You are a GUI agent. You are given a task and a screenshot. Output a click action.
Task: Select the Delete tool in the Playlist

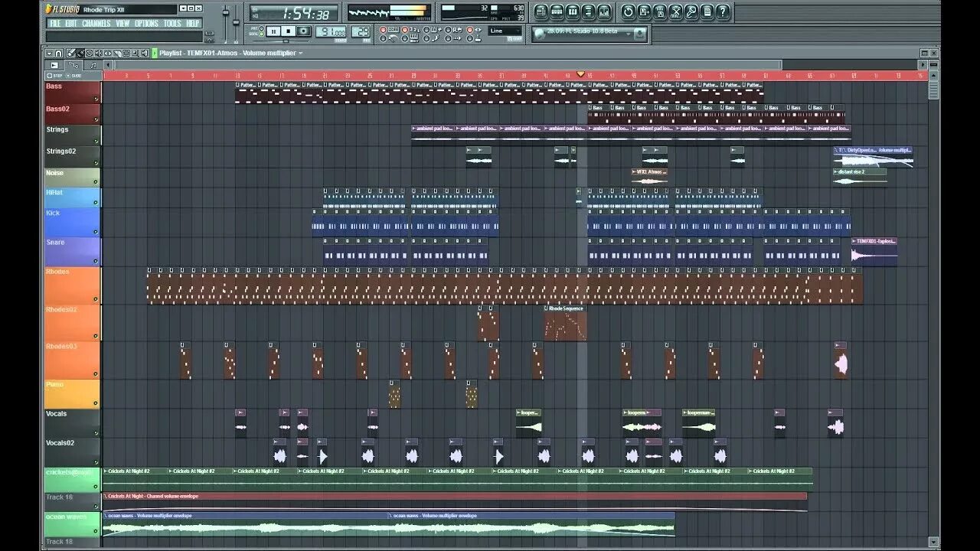pos(90,53)
